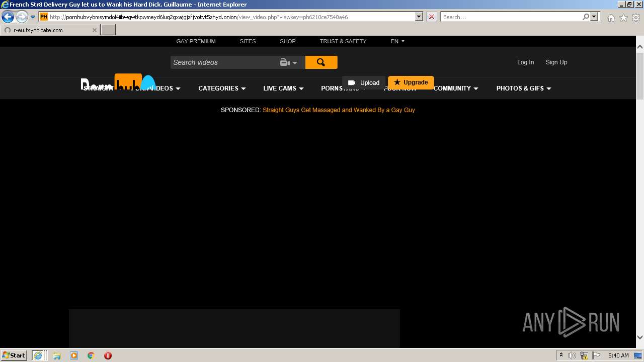Open the camera search-type dropdown
Image resolution: width=644 pixels, height=362 pixels.
(x=289, y=62)
